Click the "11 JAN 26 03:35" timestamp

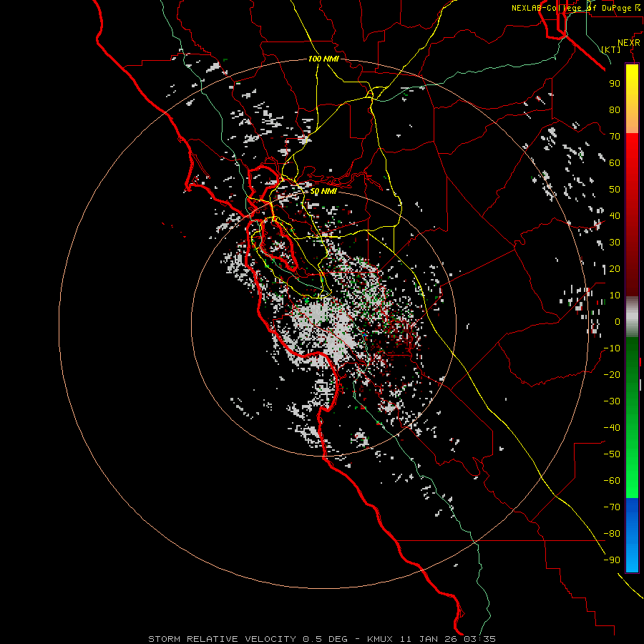pyautogui.click(x=448, y=639)
